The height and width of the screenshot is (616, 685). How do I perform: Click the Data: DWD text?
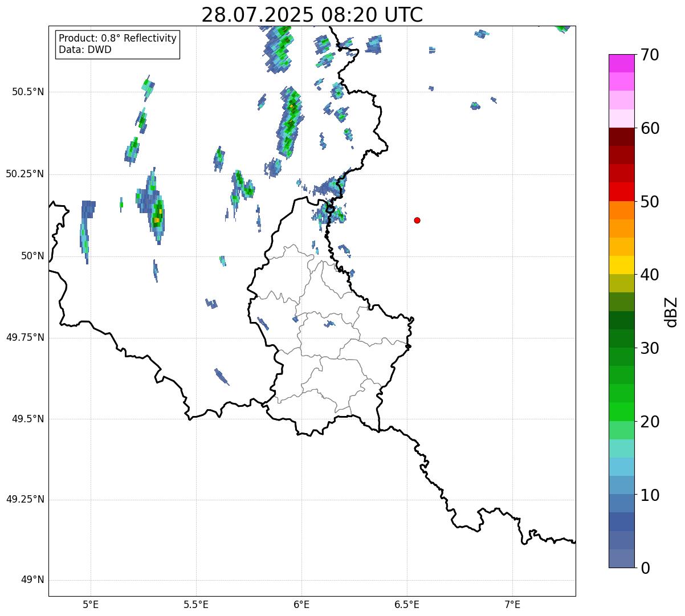point(85,50)
